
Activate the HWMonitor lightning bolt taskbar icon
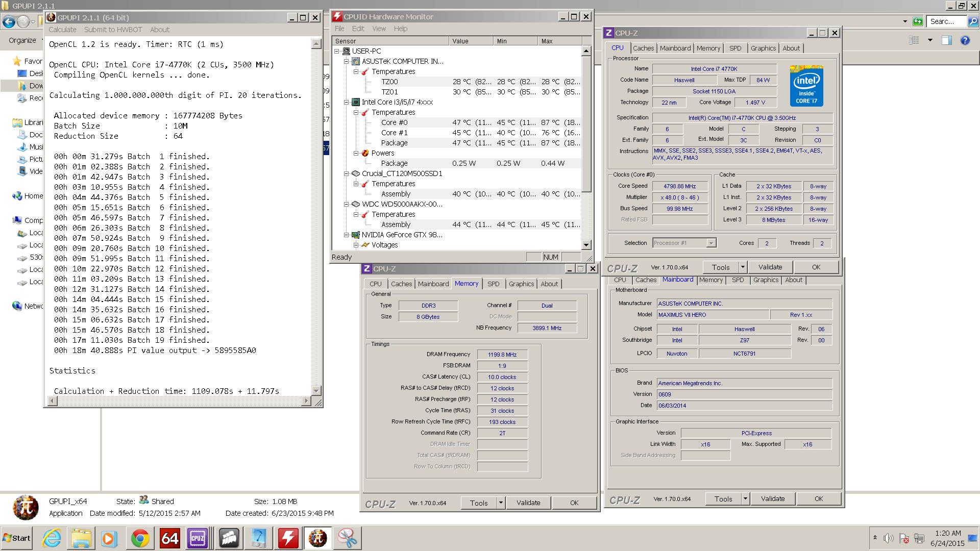coord(288,538)
